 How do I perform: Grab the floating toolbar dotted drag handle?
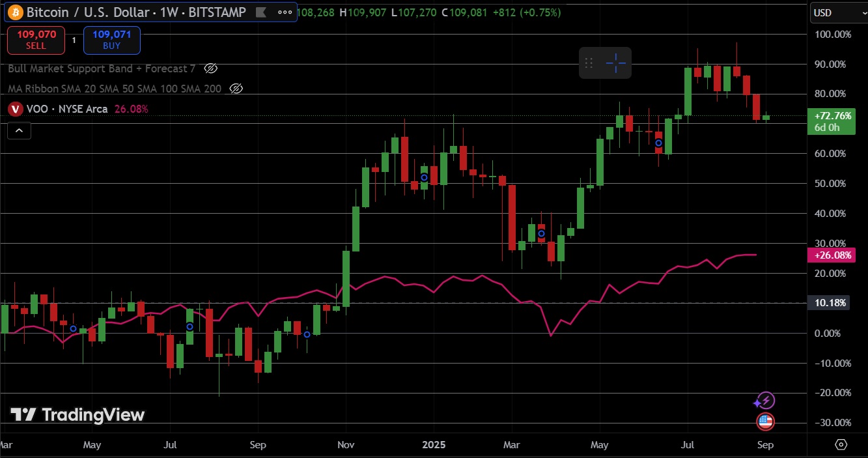(x=589, y=63)
